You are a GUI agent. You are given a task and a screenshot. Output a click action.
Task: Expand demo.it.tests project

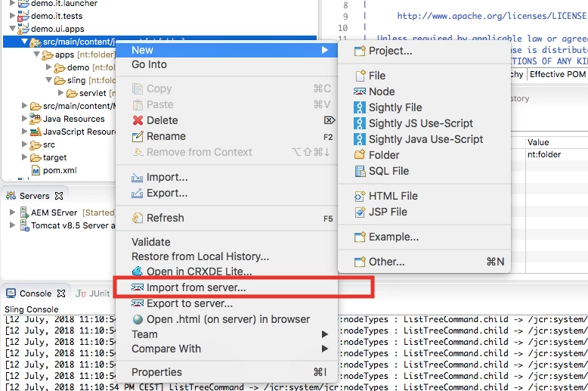pos(12,16)
